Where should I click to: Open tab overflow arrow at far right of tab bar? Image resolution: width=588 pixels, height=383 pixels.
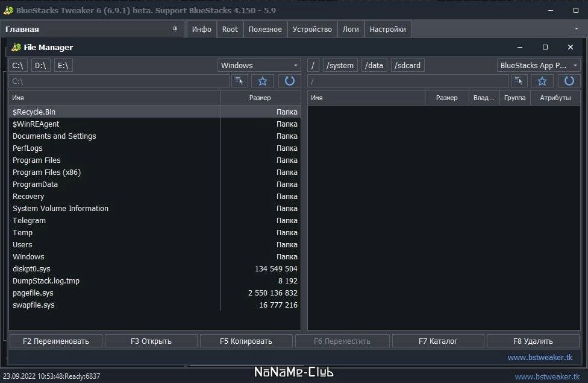pyautogui.click(x=577, y=29)
